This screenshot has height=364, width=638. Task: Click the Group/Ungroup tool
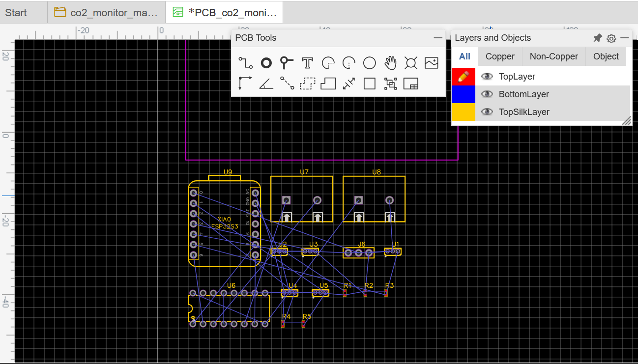[390, 84]
